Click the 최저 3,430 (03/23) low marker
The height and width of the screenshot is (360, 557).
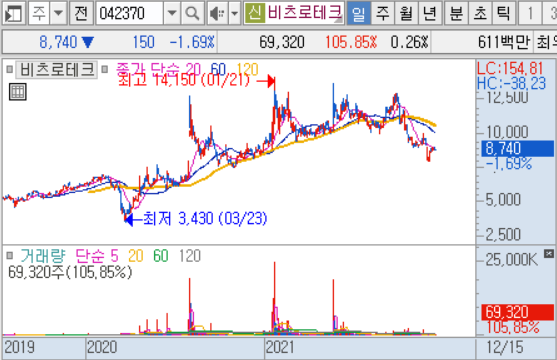[196, 219]
